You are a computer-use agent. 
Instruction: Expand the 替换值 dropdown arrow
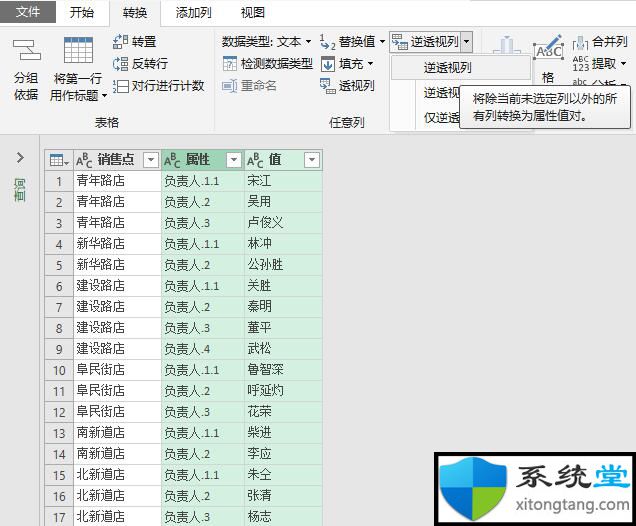382,41
